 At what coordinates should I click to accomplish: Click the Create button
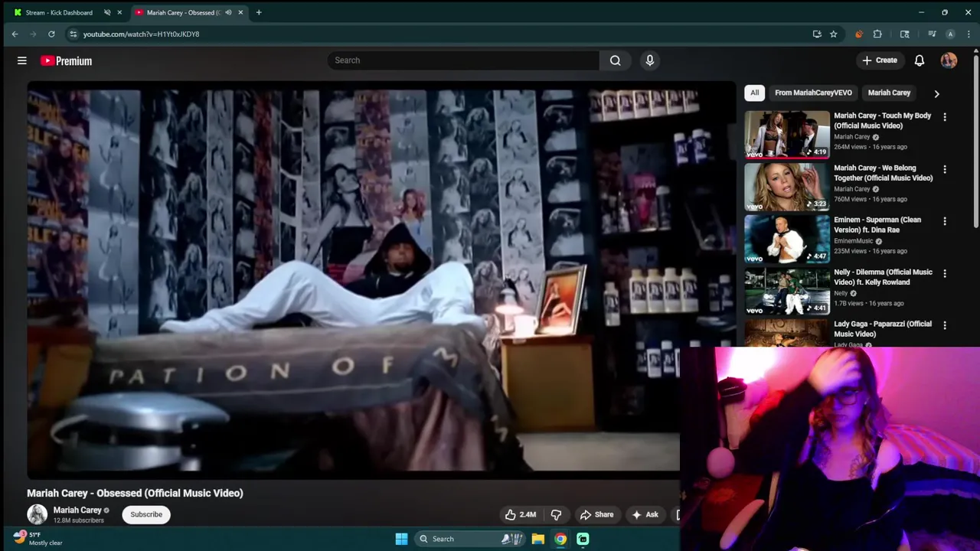click(879, 60)
